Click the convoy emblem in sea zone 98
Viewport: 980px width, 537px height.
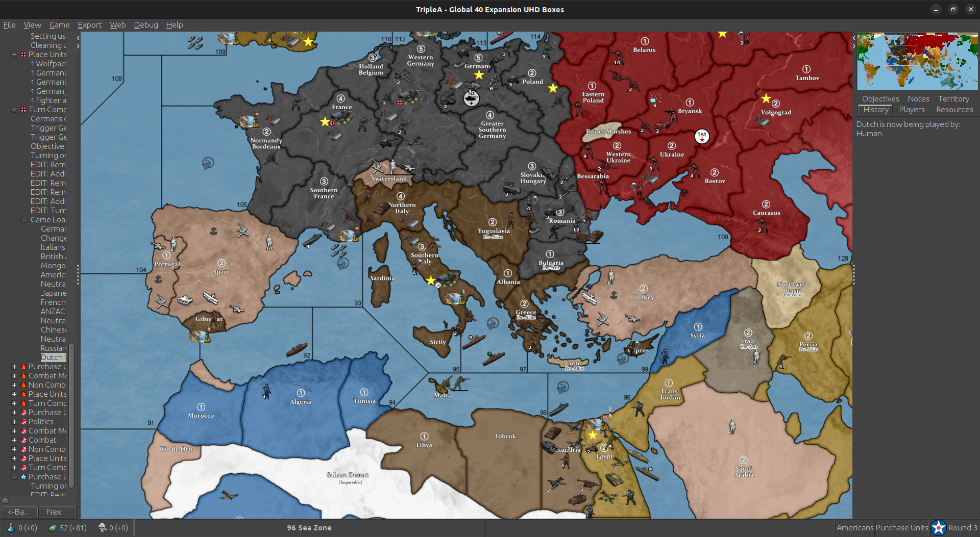[x=563, y=387]
